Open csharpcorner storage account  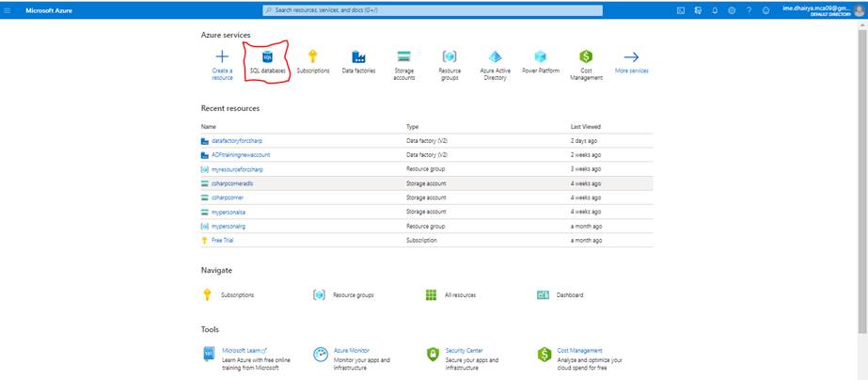227,198
